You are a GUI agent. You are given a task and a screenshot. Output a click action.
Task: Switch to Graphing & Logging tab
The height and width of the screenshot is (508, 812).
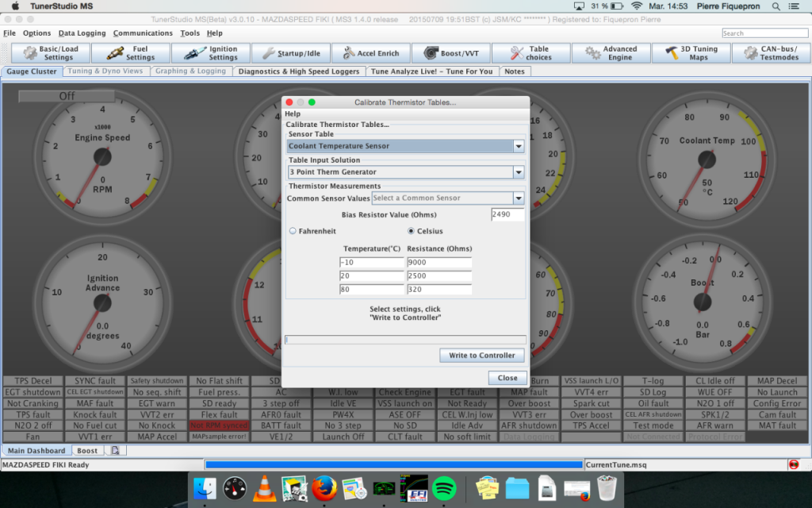[190, 71]
